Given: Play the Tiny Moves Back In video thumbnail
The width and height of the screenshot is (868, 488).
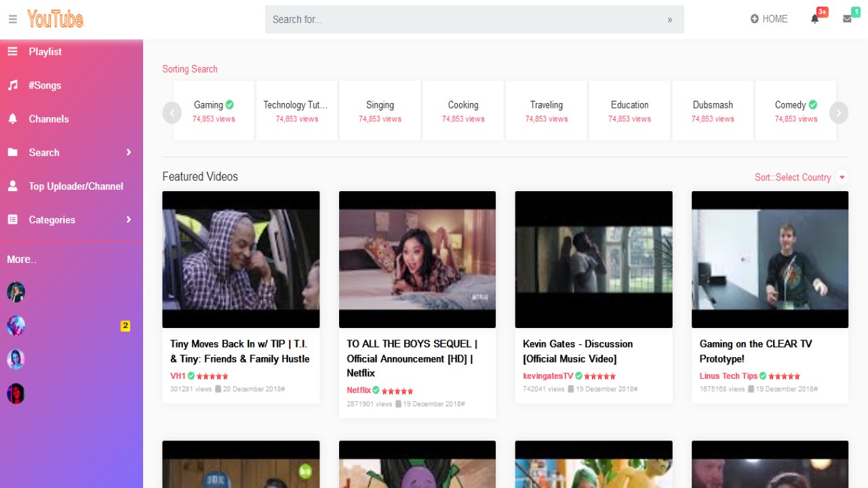Looking at the screenshot, I should 241,260.
